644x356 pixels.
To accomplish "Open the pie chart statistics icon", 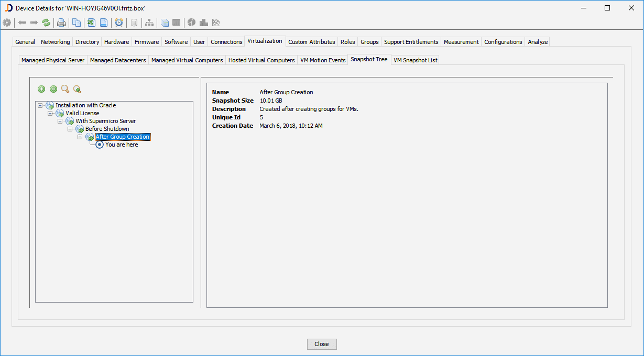I will click(191, 23).
